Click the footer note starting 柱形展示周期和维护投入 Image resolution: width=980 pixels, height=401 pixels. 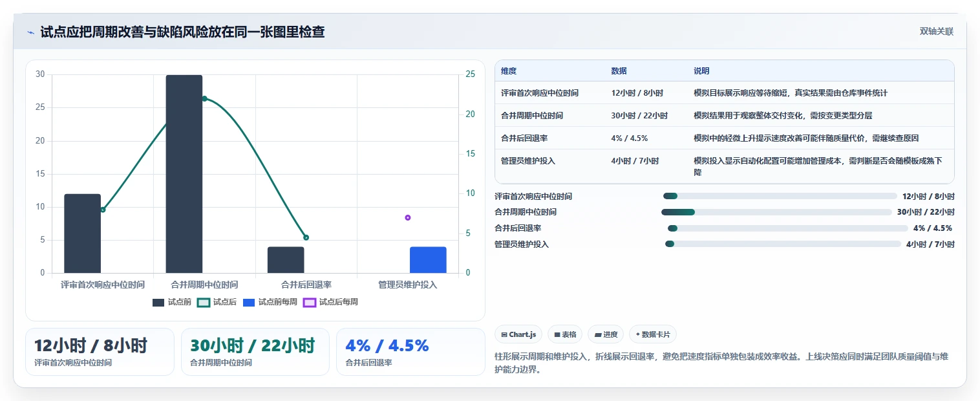tap(721, 363)
